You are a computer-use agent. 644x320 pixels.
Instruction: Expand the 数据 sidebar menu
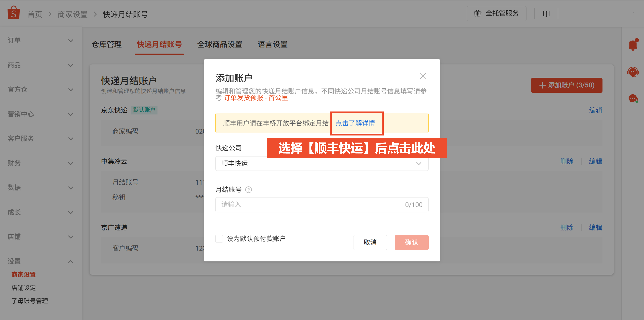click(41, 188)
